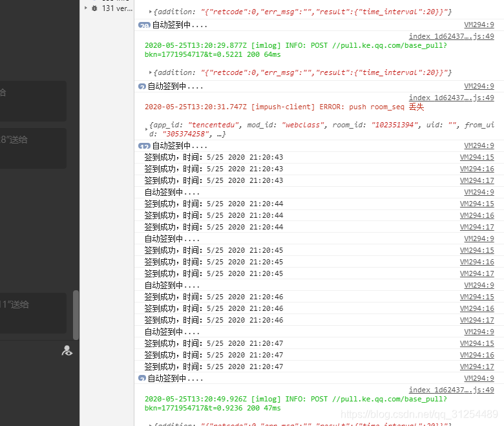
Task: Click the '1"送给' chat card in dark panel
Action: click(33, 313)
